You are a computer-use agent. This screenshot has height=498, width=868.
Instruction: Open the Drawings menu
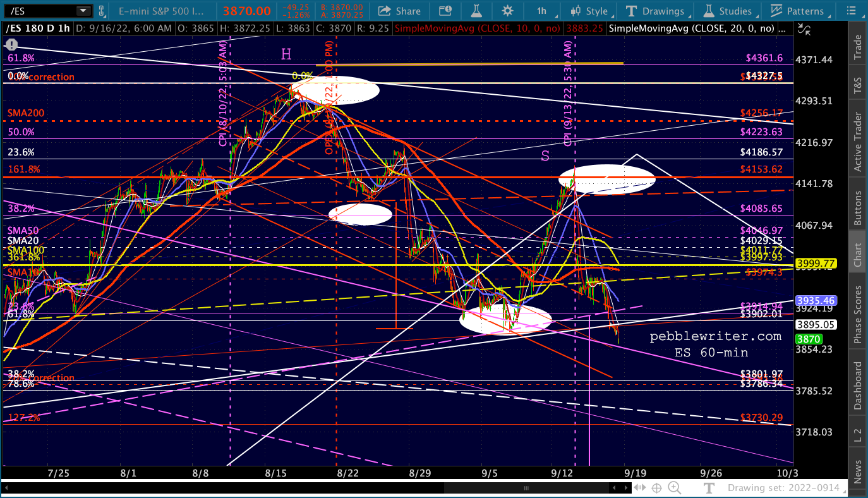[656, 11]
